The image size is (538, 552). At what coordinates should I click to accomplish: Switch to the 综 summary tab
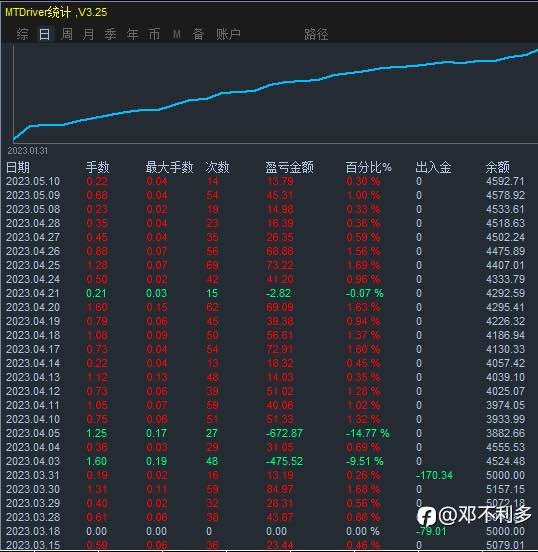(x=23, y=34)
